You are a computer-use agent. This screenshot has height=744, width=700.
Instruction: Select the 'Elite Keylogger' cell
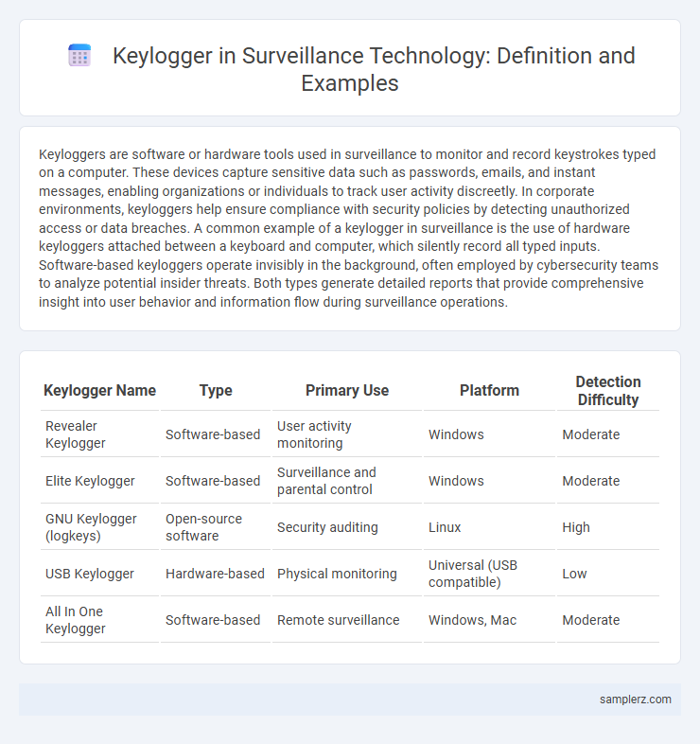coord(99,481)
